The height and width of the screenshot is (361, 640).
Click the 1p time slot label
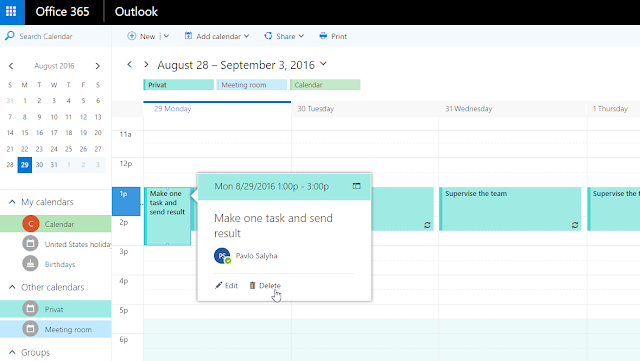pos(126,201)
